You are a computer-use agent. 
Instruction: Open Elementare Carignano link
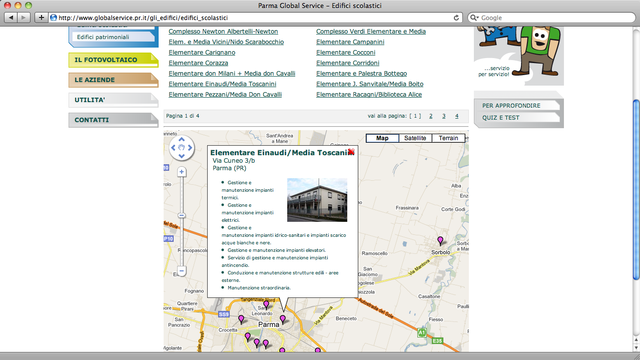click(x=202, y=52)
